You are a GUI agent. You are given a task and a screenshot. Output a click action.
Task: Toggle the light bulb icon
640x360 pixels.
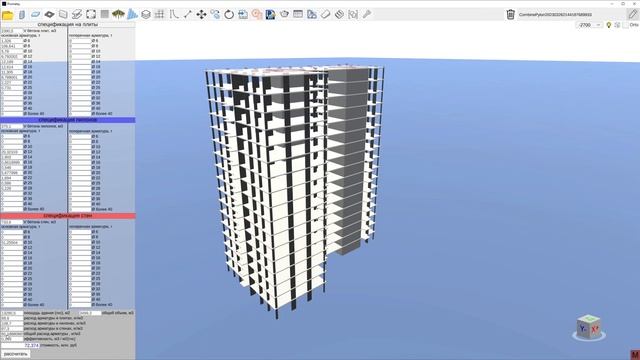tap(609, 25)
